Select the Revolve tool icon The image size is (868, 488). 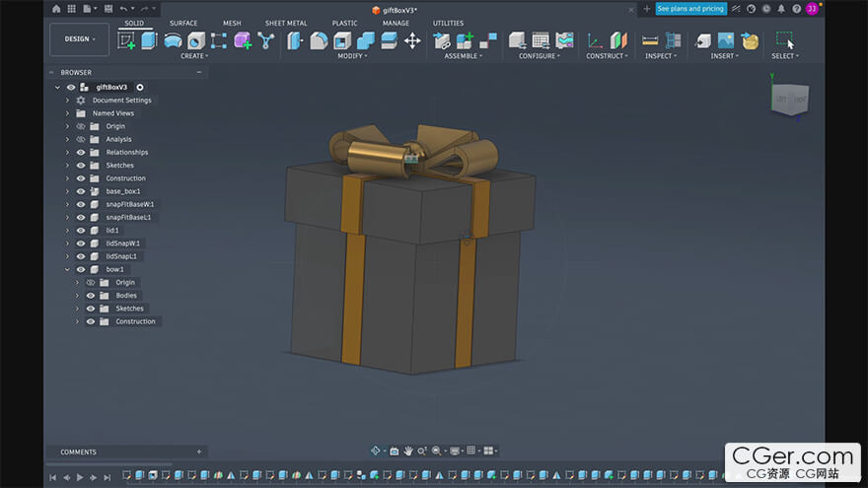pyautogui.click(x=173, y=40)
